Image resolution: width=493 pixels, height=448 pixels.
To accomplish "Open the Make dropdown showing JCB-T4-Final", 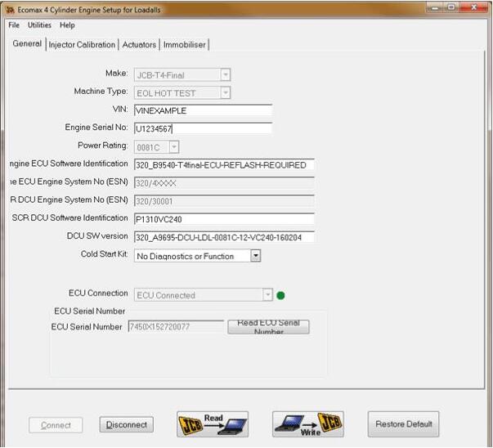I will (182, 75).
